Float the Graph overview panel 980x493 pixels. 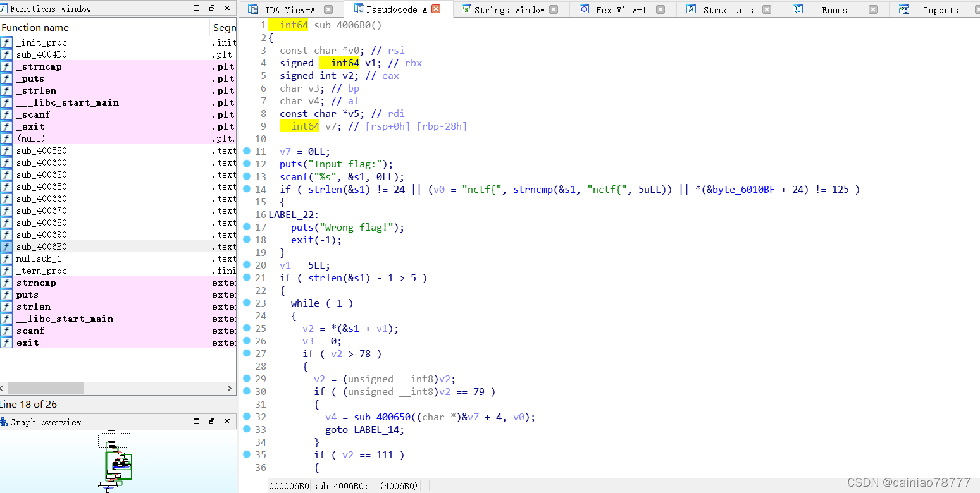click(x=212, y=422)
